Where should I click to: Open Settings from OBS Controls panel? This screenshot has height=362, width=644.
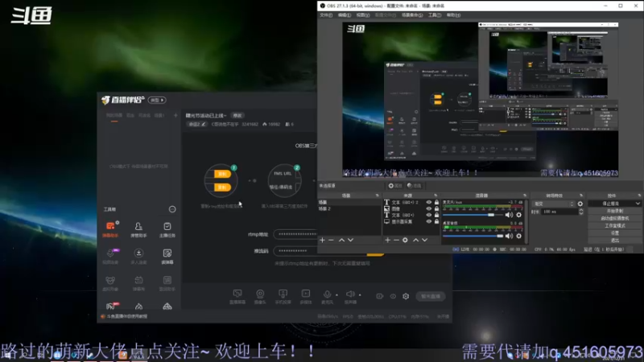coord(614,233)
